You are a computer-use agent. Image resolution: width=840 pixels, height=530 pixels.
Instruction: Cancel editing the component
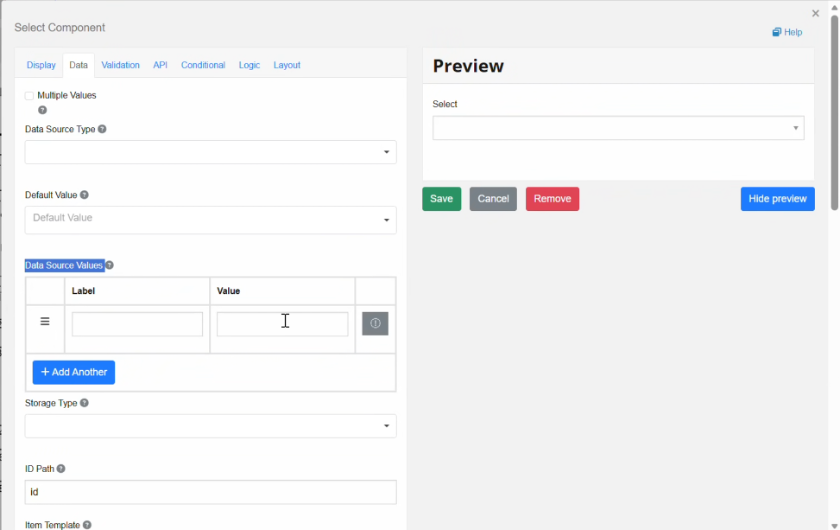pos(493,199)
